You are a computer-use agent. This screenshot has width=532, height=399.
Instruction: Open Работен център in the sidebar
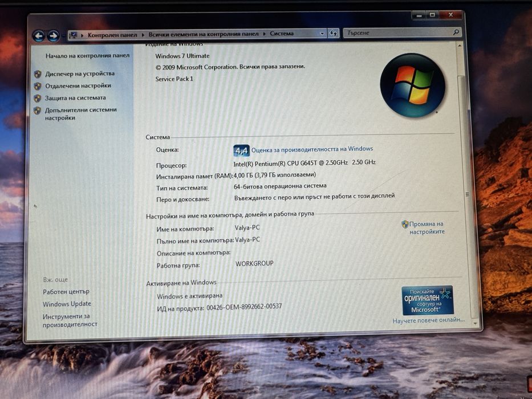tap(66, 291)
